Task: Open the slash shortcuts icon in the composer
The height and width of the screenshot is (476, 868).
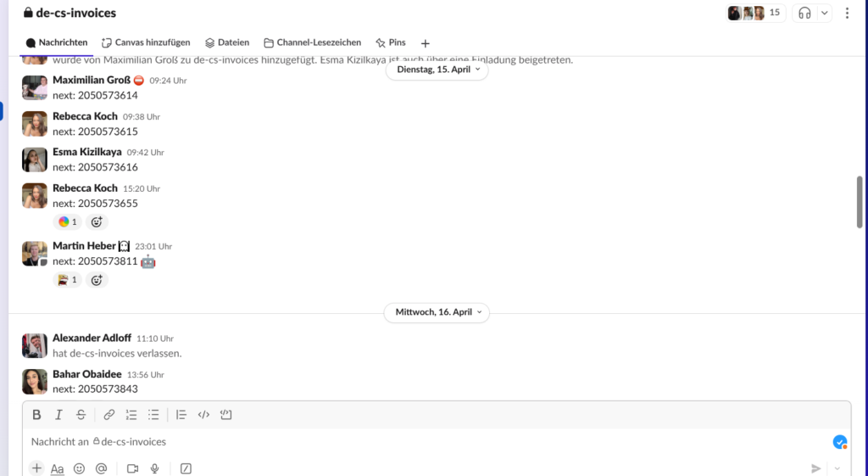Action: pos(186,468)
